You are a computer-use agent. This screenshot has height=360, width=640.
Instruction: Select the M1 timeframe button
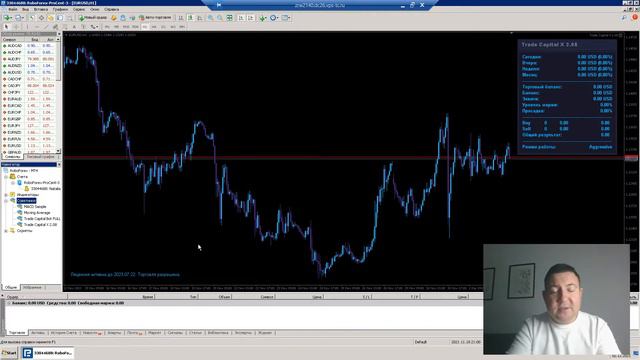pyautogui.click(x=107, y=27)
